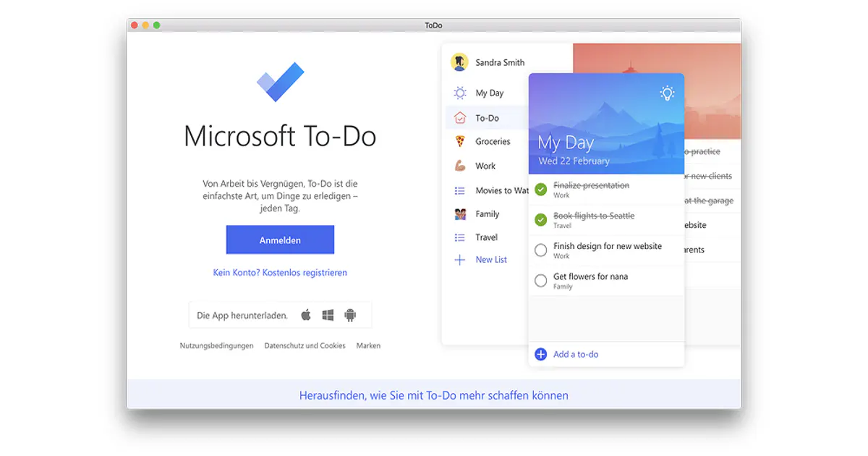This screenshot has height=456, width=868.
Task: Click the pizza icon for Groceries
Action: [x=460, y=142]
